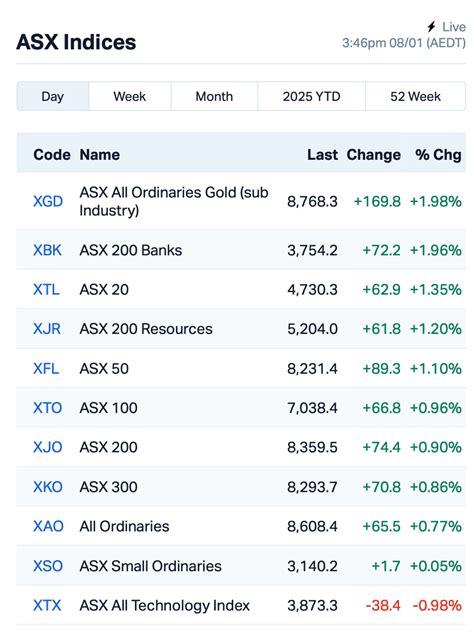This screenshot has height=636, width=474.
Task: Open the XBK index link
Action: tap(47, 250)
